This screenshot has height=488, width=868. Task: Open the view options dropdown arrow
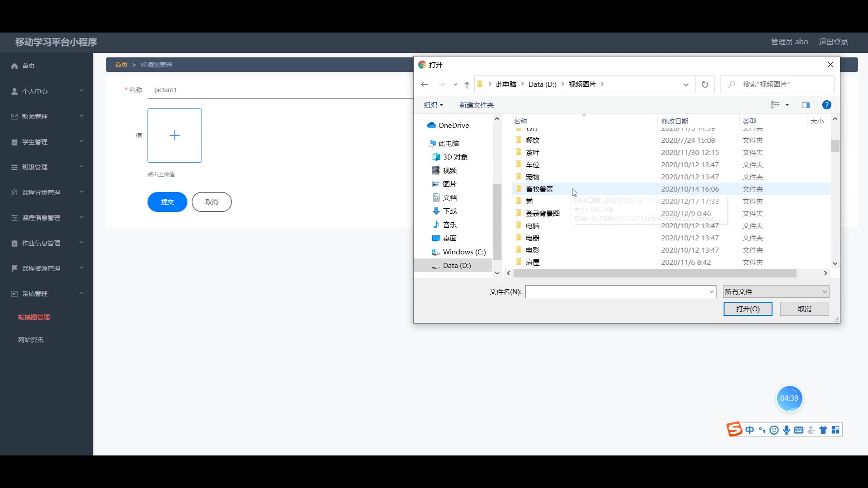coord(787,105)
